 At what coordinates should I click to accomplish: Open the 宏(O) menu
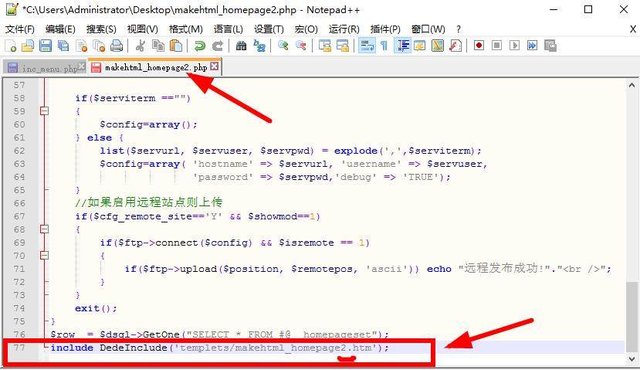(x=306, y=29)
